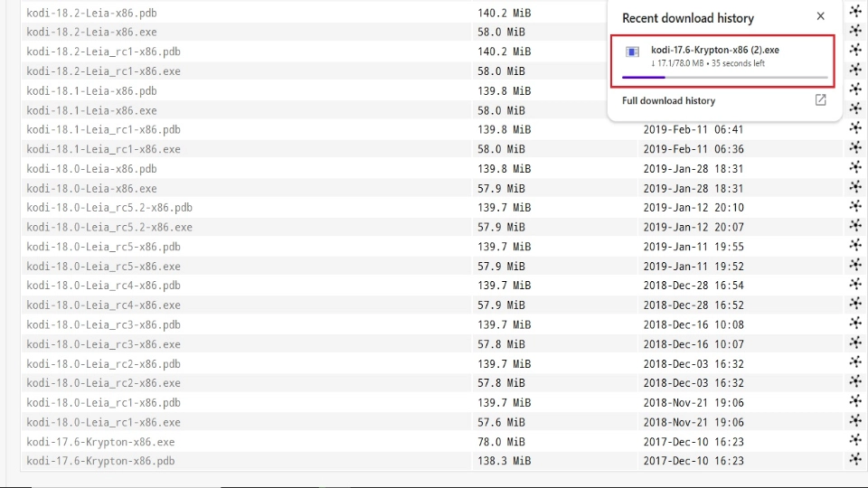The height and width of the screenshot is (488, 868).
Task: Click mirrors icon for kodi-18.0-Leia_rc1-x86.pdb row
Action: click(x=856, y=400)
